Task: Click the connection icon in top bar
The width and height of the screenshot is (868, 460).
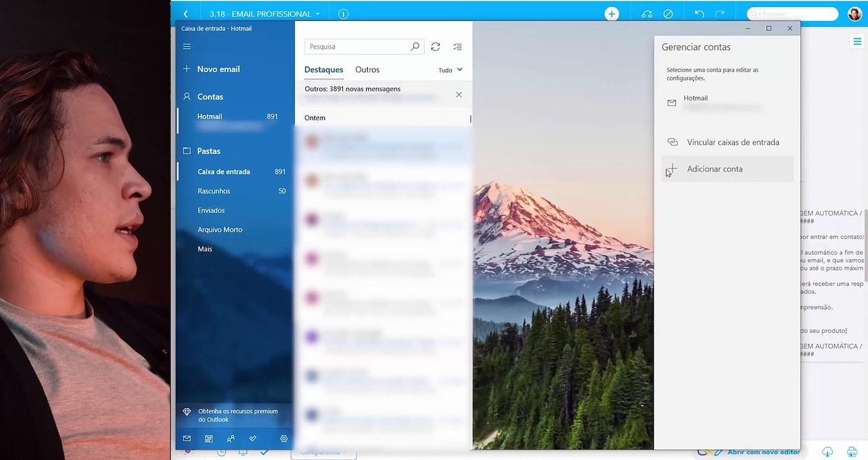Action: [647, 13]
